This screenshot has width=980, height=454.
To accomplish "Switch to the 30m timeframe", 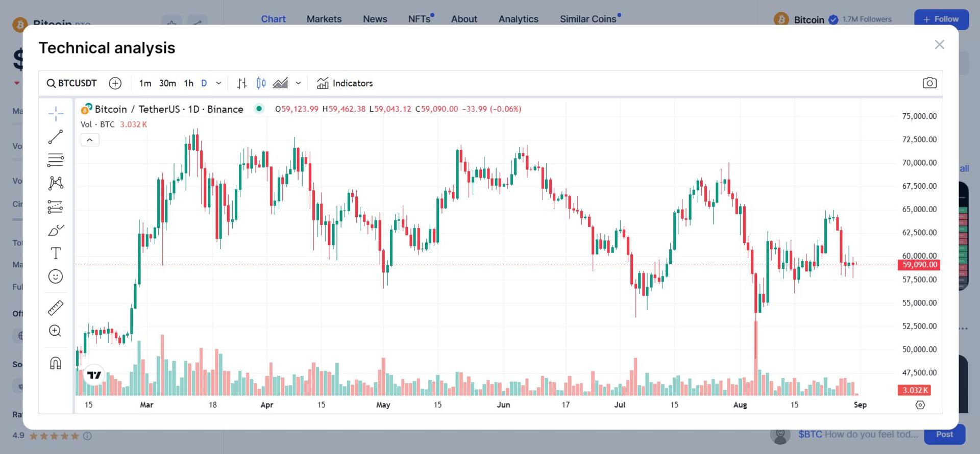I will click(x=167, y=83).
